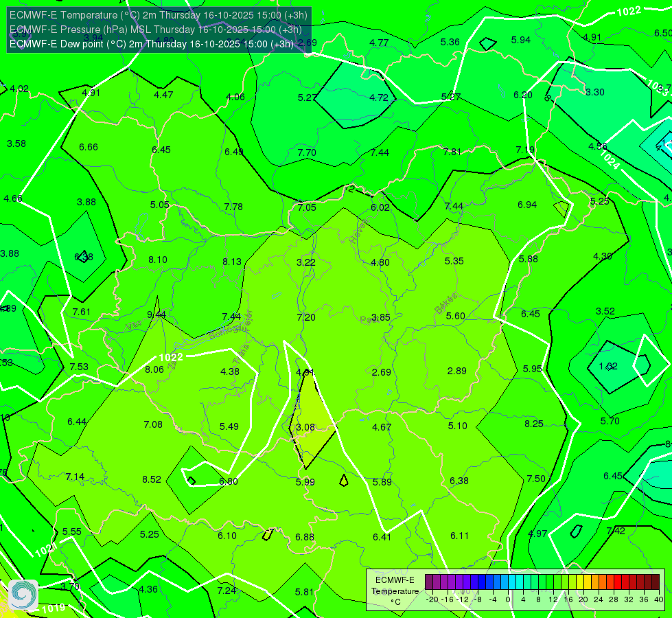Screen dimensions: 672x618
Task: Select the ECMWF-E Dew point 2m layer title
Action: click(x=152, y=44)
